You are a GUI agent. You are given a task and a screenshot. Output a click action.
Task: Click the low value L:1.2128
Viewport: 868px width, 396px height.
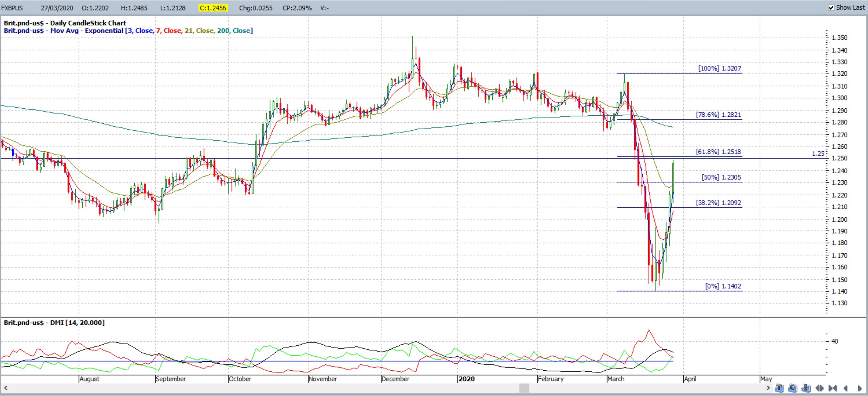(173, 8)
